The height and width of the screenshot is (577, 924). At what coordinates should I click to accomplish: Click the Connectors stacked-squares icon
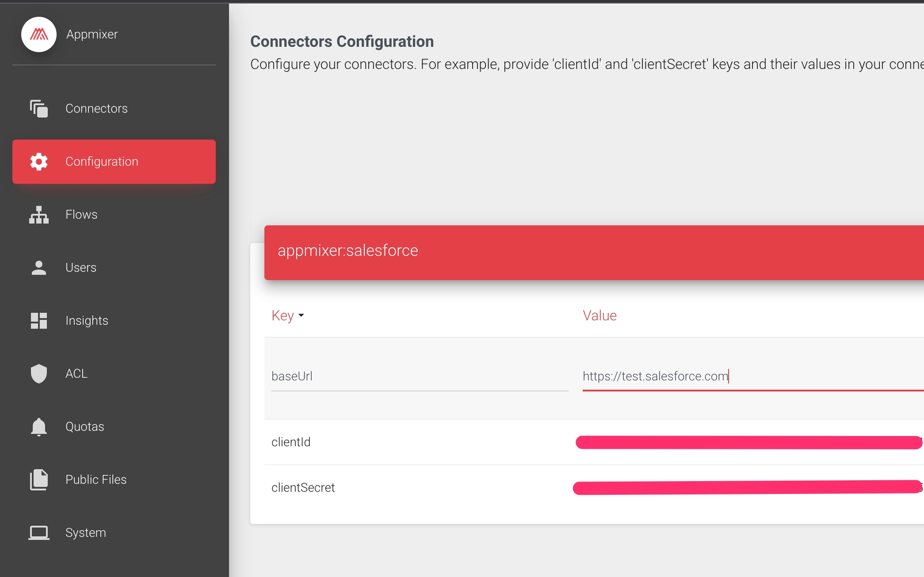coord(39,109)
